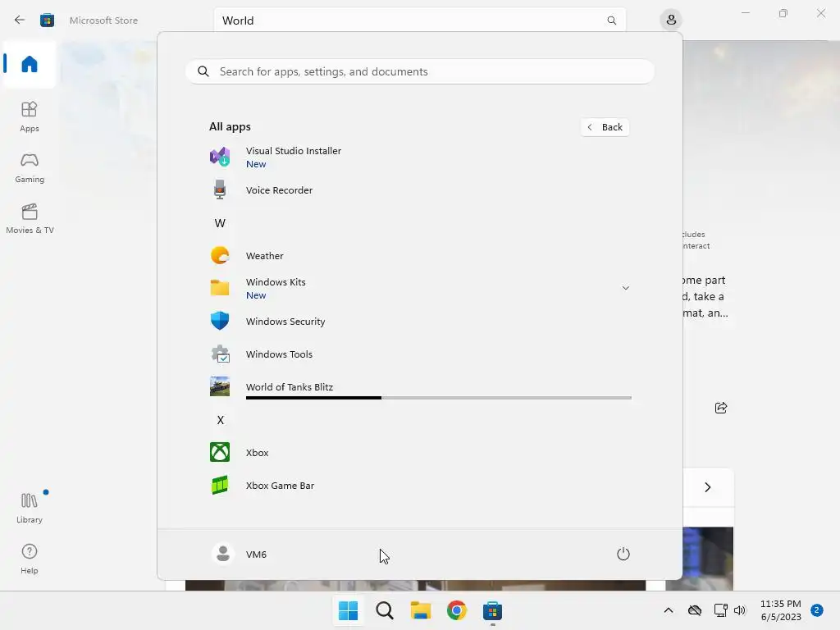The height and width of the screenshot is (630, 840).
Task: Click the Microsoft Store back arrow
Action: coord(20,21)
